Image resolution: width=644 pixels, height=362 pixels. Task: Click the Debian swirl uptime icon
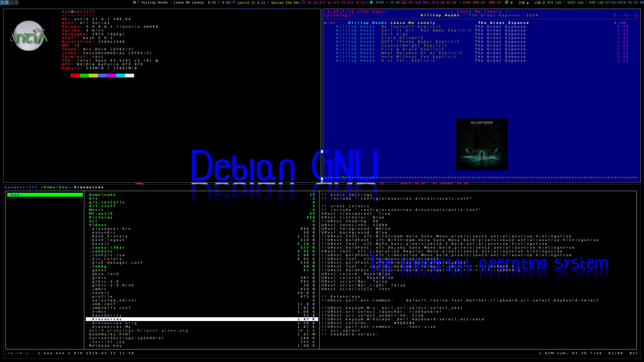234,3
